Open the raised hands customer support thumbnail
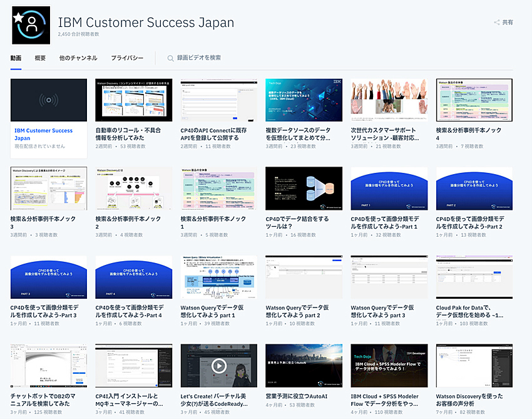532x419 pixels. 389,100
